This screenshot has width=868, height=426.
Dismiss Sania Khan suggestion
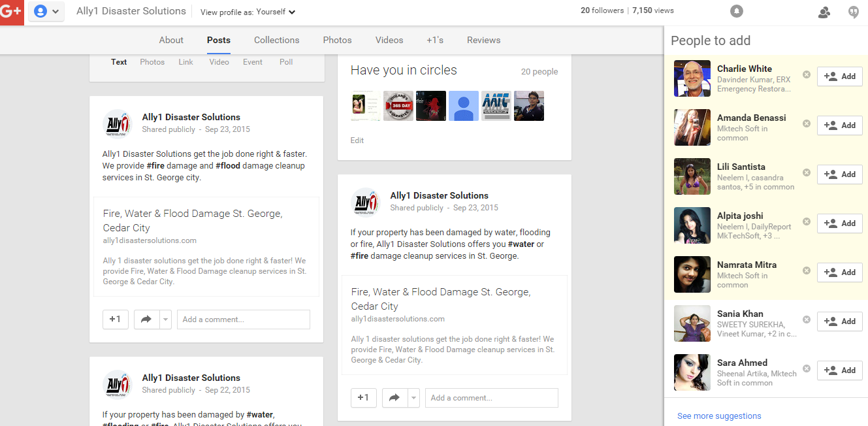pos(807,319)
